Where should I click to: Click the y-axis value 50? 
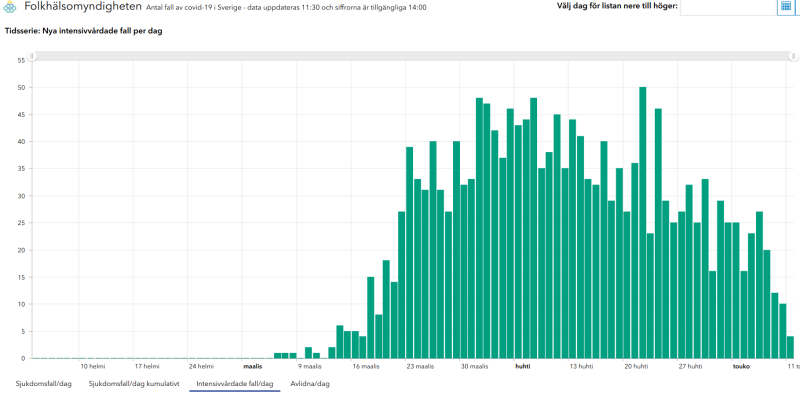pyautogui.click(x=21, y=87)
